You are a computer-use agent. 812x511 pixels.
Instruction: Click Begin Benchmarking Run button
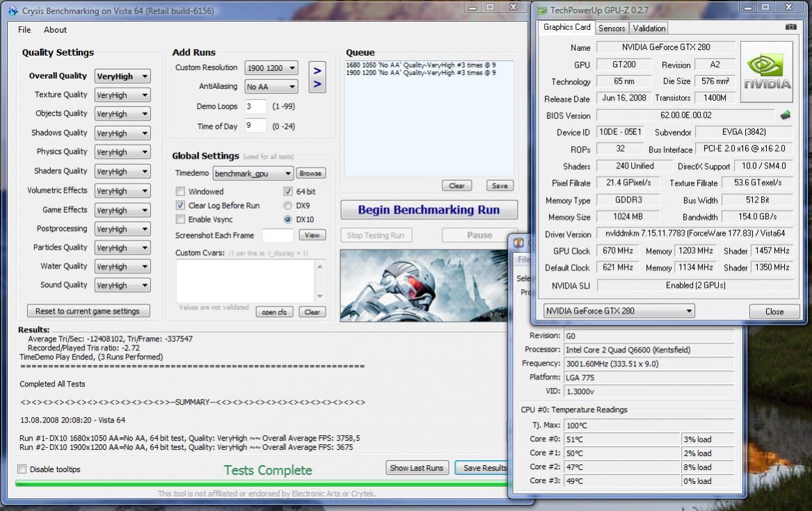pos(429,210)
